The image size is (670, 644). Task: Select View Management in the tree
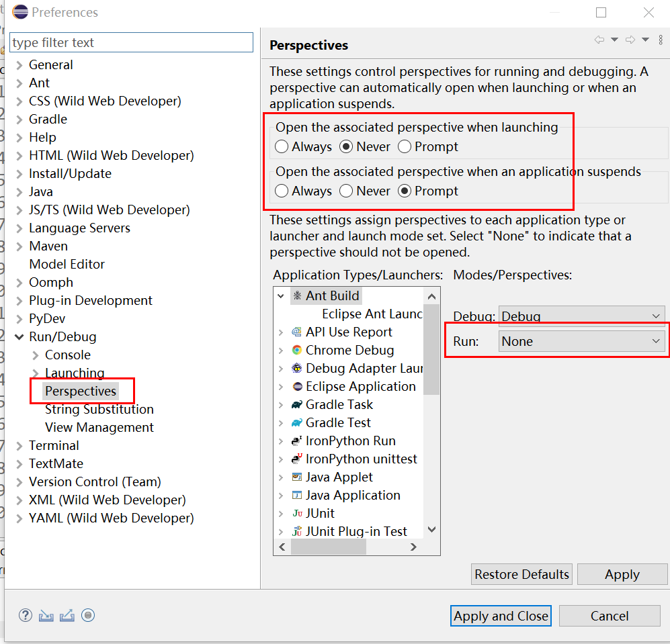pyautogui.click(x=99, y=428)
